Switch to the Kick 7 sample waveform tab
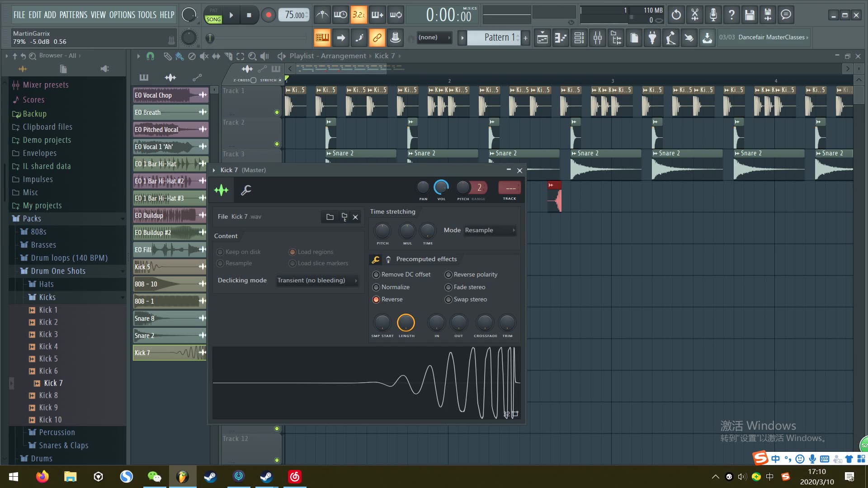The width and height of the screenshot is (868, 488). pos(222,190)
